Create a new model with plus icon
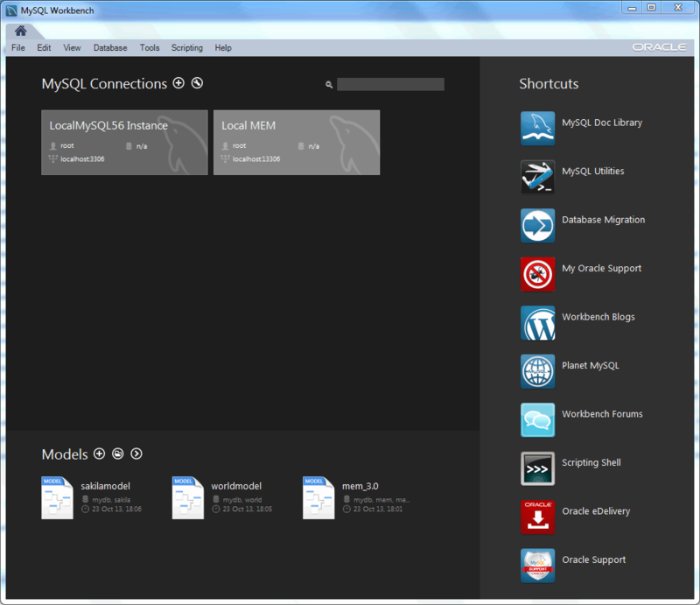 tap(99, 454)
